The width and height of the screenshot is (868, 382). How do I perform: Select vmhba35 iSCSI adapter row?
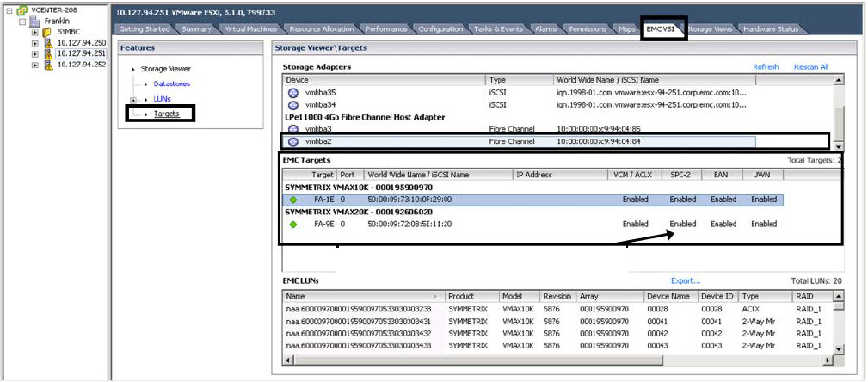point(520,92)
